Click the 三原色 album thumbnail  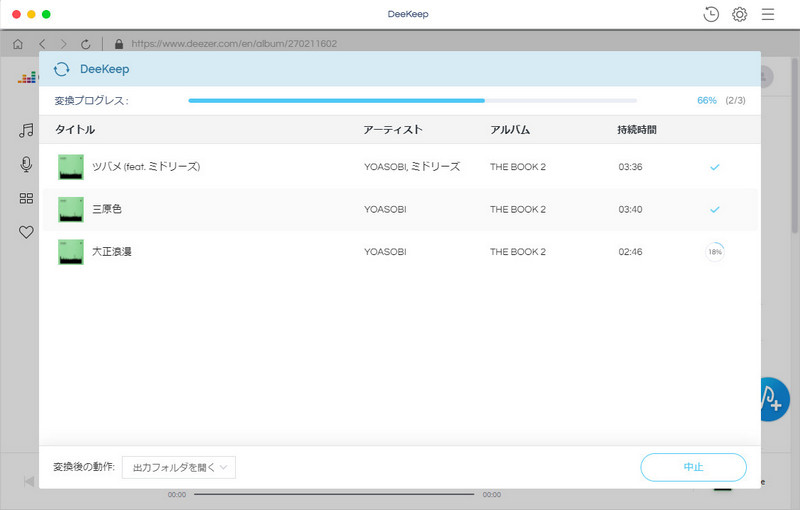pyautogui.click(x=70, y=209)
